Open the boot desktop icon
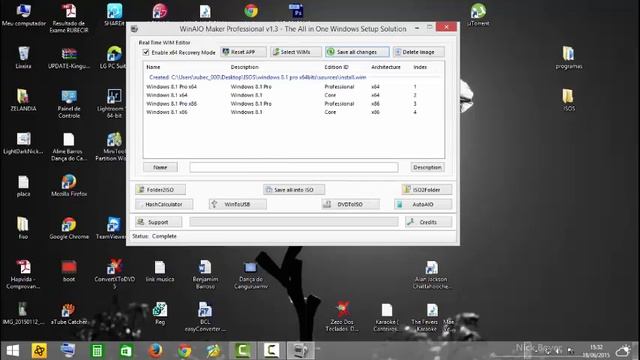640x360 pixels. point(69,271)
